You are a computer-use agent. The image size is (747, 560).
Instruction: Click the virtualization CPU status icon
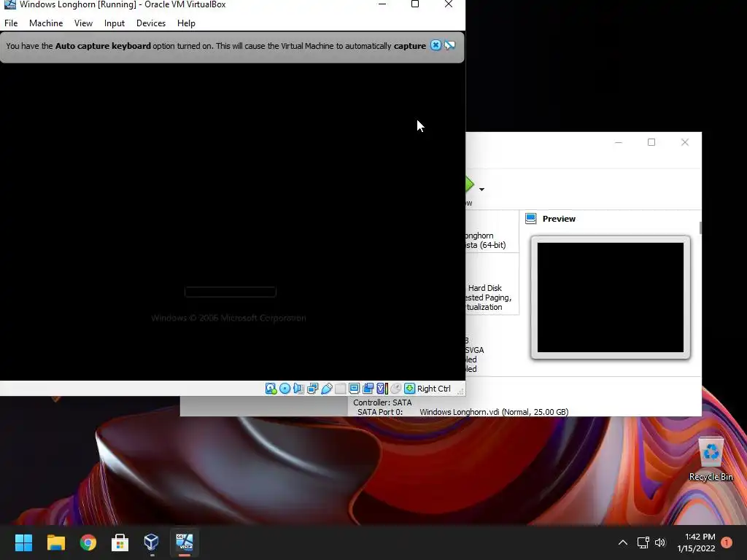[382, 389]
